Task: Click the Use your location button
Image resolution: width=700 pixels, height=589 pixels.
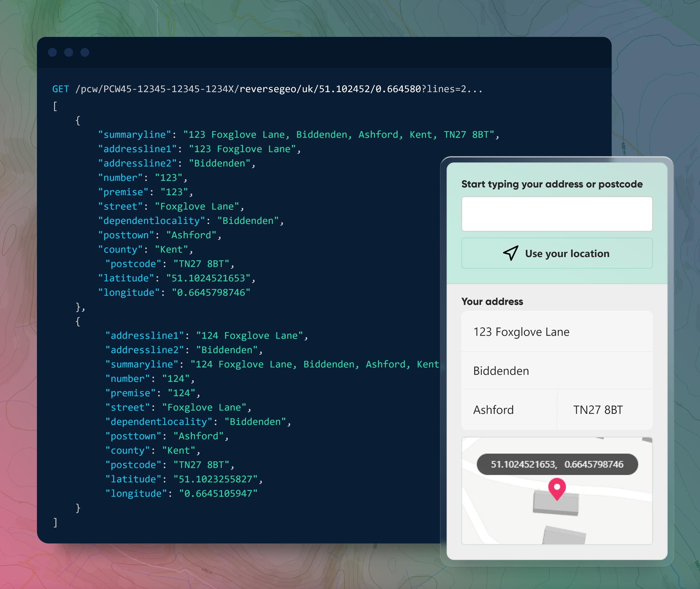Action: click(x=557, y=253)
